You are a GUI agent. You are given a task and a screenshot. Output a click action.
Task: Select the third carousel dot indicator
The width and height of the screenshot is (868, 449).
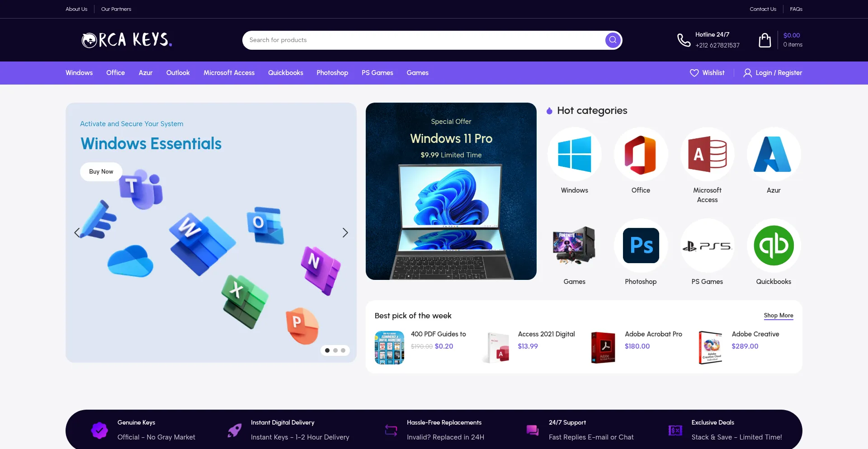pyautogui.click(x=343, y=350)
